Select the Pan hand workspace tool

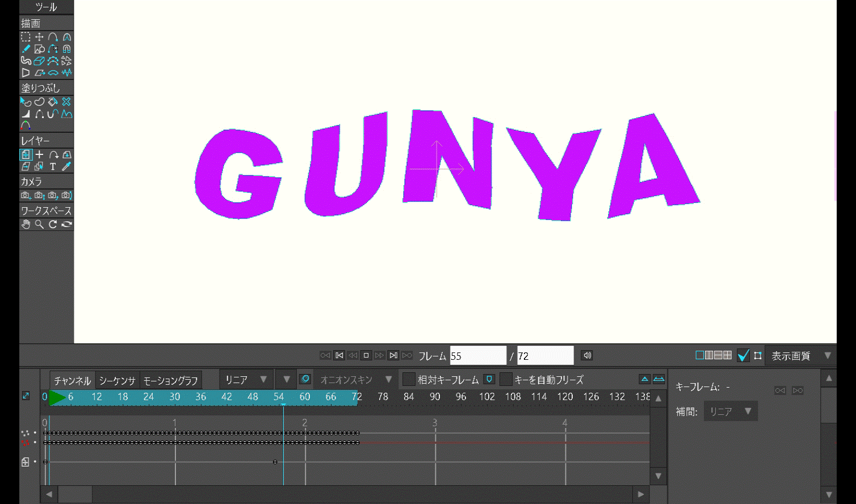coord(26,224)
